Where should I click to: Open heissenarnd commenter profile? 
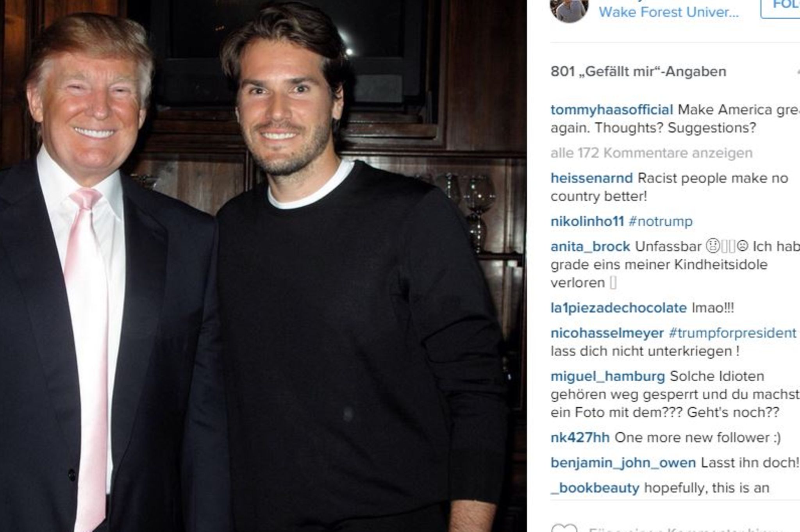click(591, 178)
